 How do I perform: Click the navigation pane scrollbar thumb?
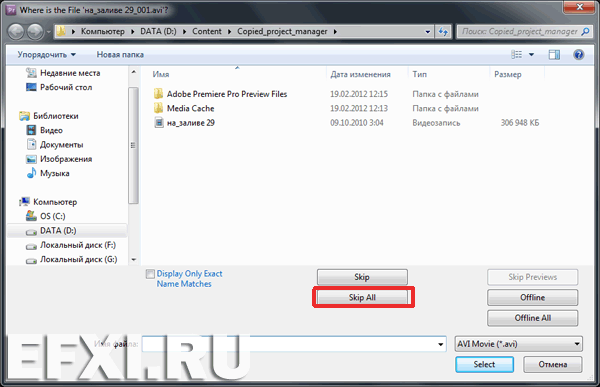133,145
